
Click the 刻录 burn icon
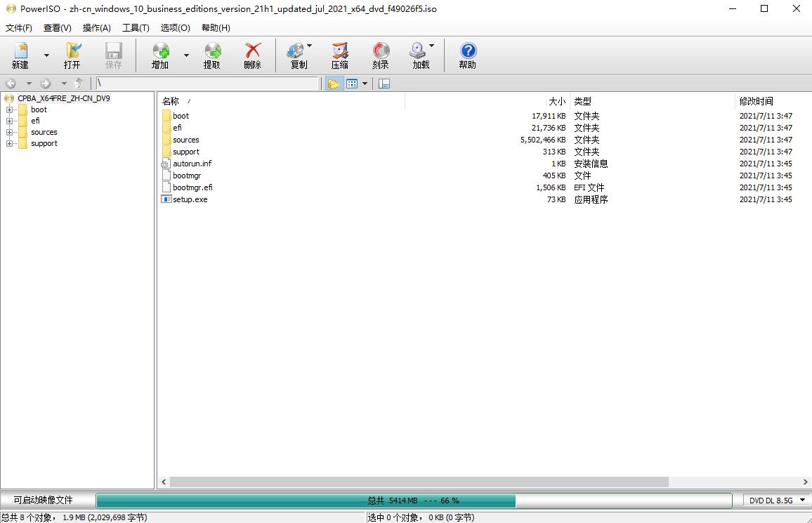(380, 55)
